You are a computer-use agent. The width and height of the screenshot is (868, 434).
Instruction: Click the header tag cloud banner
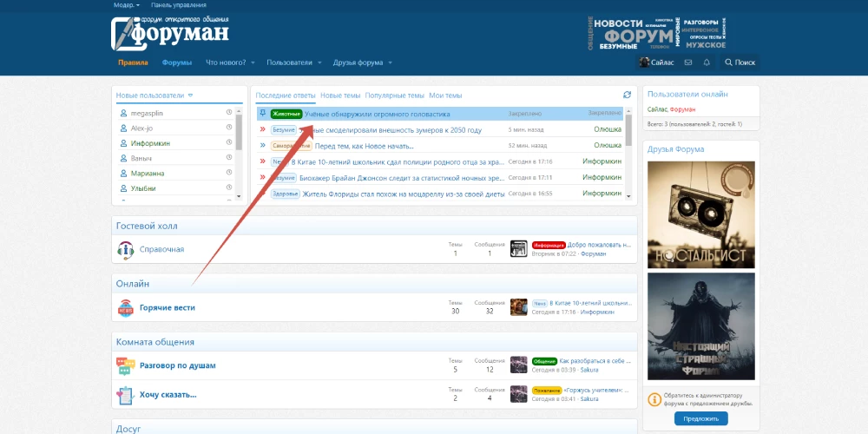coord(656,33)
